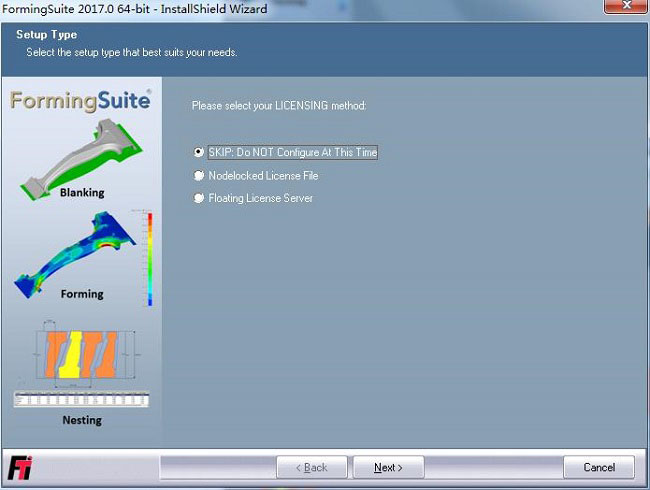Click the 'Setup Type' heading

pyautogui.click(x=46, y=34)
